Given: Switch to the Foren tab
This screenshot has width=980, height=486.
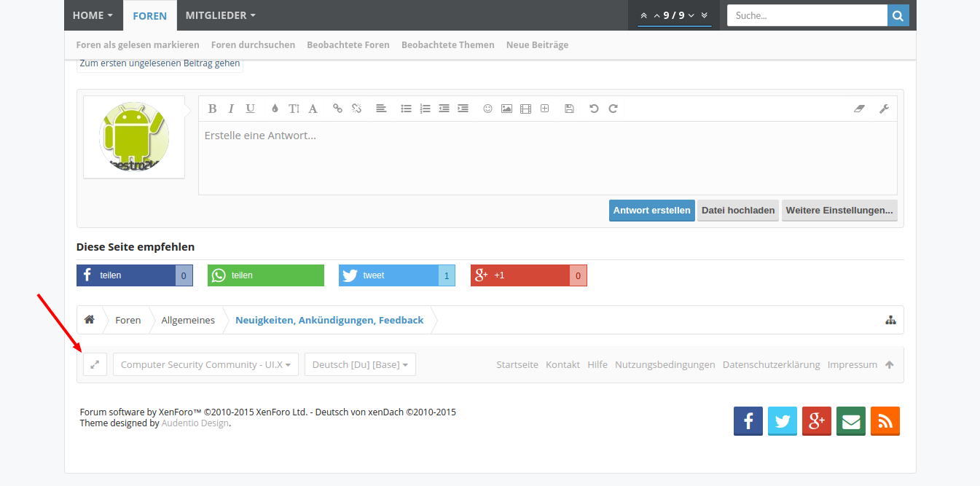Looking at the screenshot, I should (x=149, y=15).
